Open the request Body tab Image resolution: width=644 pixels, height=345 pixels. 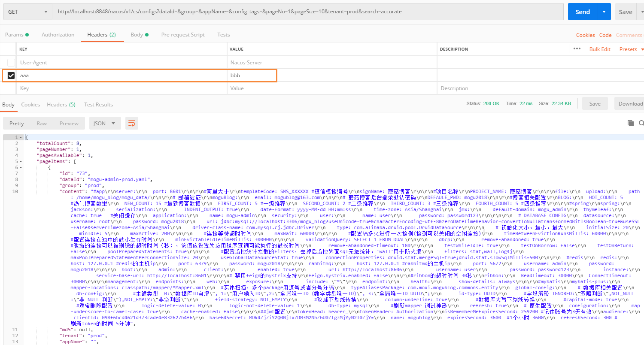coord(140,35)
